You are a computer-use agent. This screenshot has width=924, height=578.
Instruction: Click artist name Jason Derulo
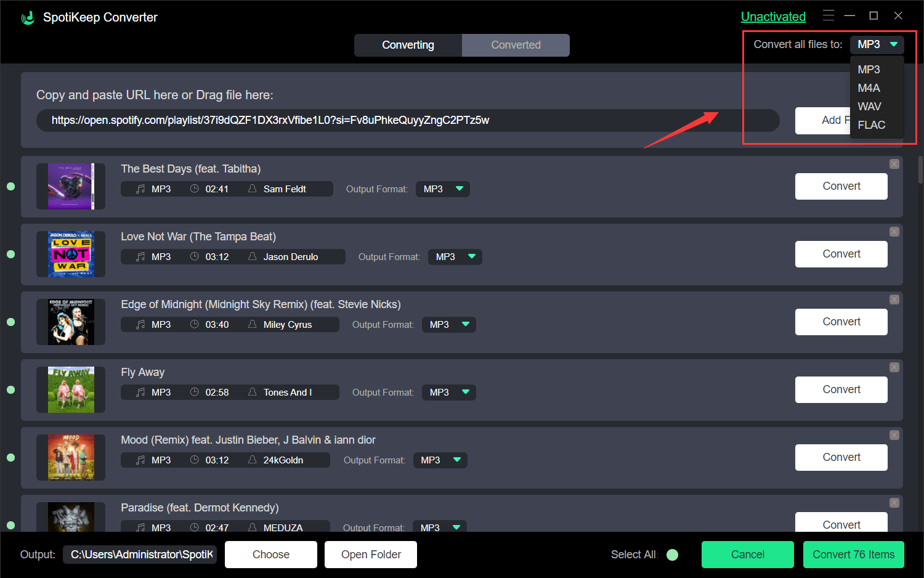click(x=291, y=257)
